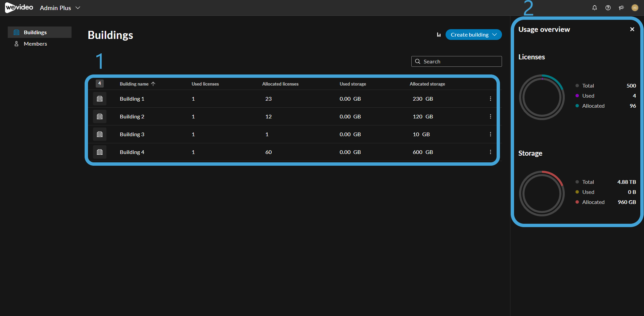644x316 pixels.
Task: Click Building 1 allocated storage 230 GB
Action: click(x=423, y=99)
